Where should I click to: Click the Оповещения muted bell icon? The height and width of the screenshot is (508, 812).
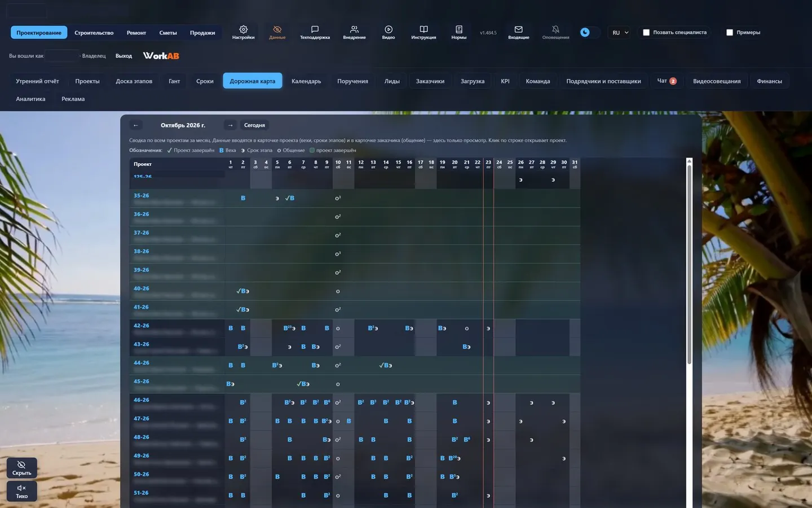[x=555, y=32]
